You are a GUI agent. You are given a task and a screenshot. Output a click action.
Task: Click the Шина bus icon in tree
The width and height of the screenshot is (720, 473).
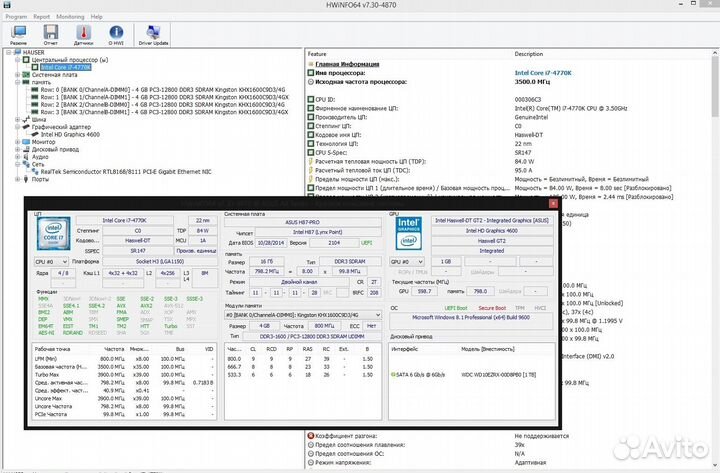26,119
